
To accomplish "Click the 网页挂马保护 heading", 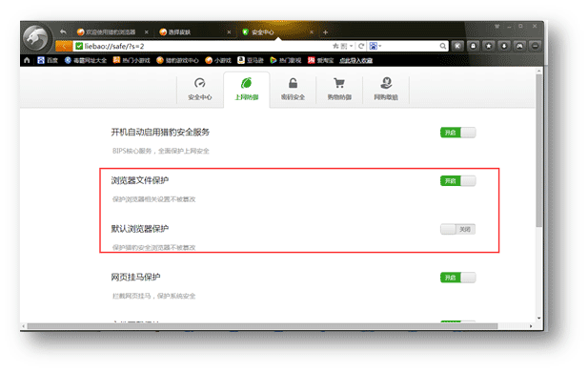I will (x=135, y=277).
